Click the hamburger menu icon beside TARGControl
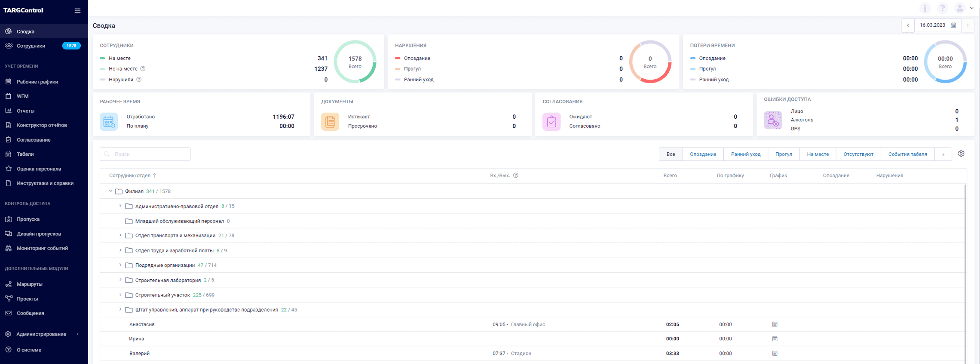 pos(77,11)
